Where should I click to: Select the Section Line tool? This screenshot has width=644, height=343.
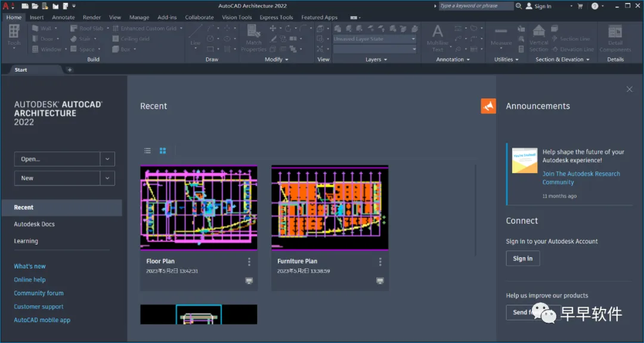point(571,39)
